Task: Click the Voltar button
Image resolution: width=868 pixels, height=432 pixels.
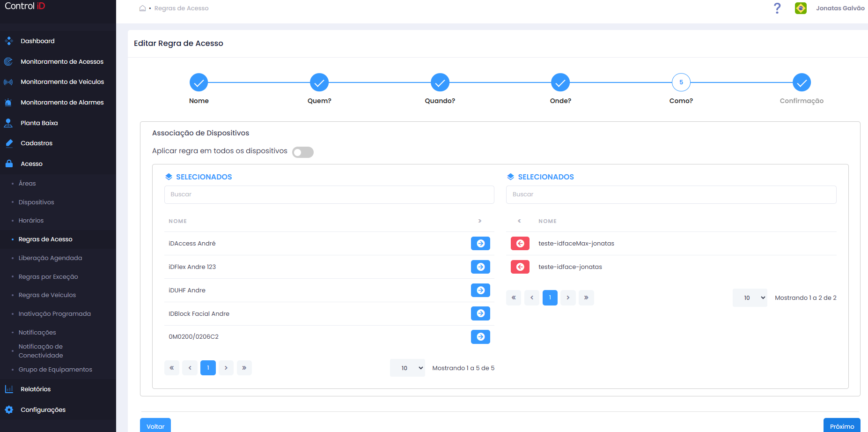Action: (155, 426)
